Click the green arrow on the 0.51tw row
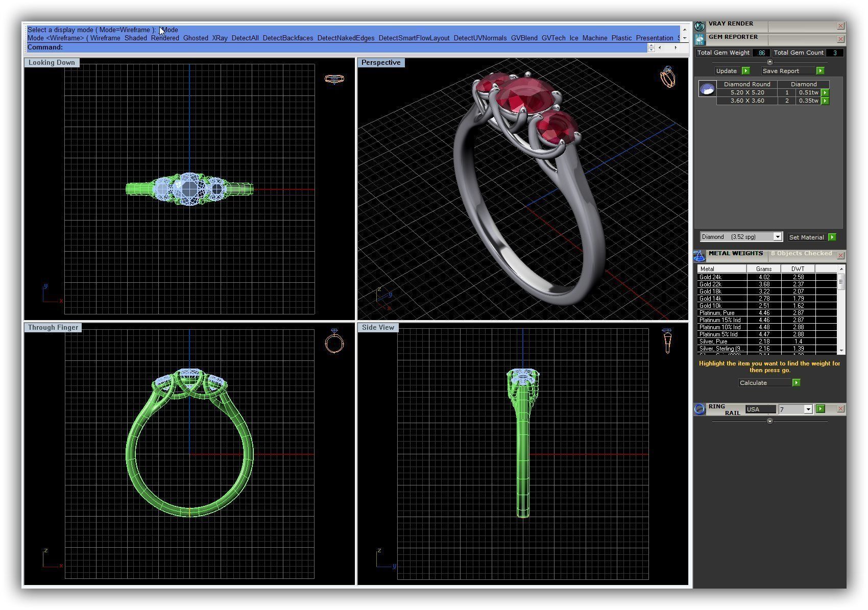Image resolution: width=868 pixels, height=610 pixels. coord(825,92)
